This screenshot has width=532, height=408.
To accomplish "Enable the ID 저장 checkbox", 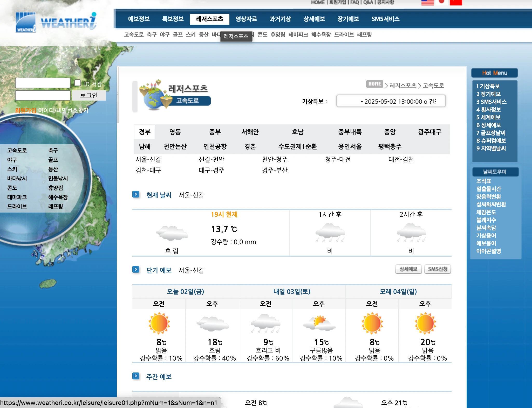I will (x=78, y=83).
